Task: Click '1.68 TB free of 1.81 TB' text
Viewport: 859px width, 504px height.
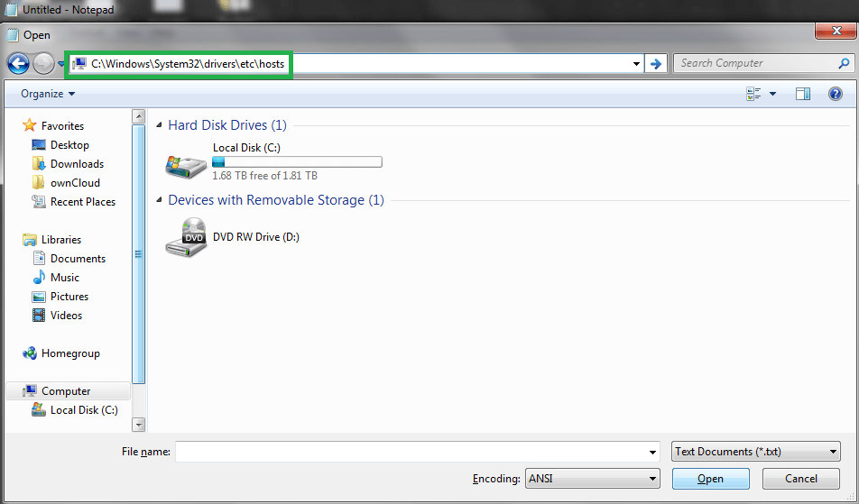Action: [x=264, y=176]
